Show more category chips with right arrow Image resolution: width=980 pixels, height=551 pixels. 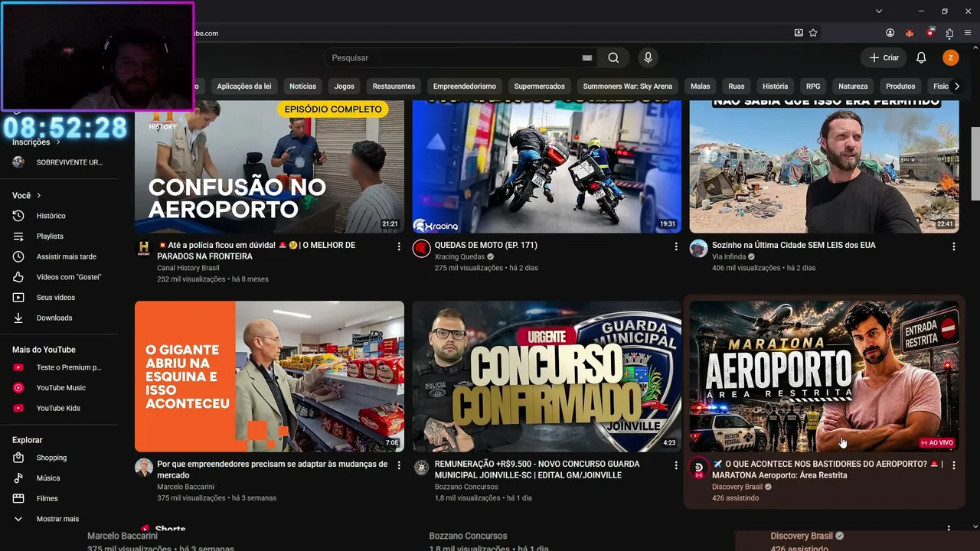pos(956,86)
